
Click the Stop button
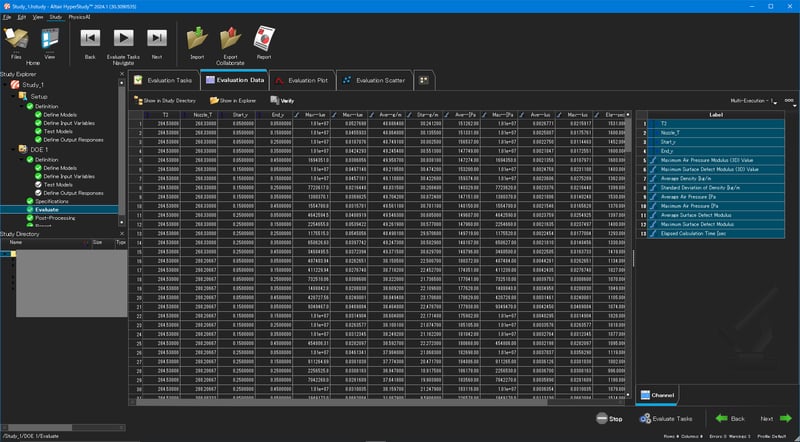(x=609, y=419)
